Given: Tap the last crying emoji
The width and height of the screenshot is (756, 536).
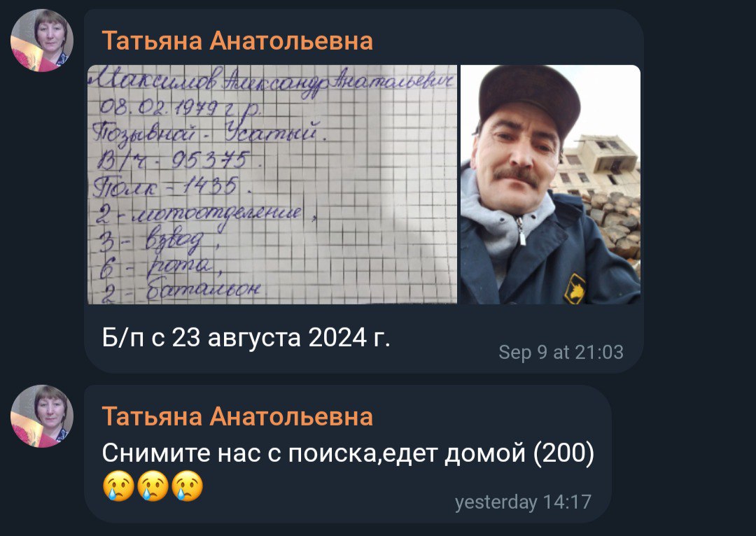Looking at the screenshot, I should pos(187,486).
